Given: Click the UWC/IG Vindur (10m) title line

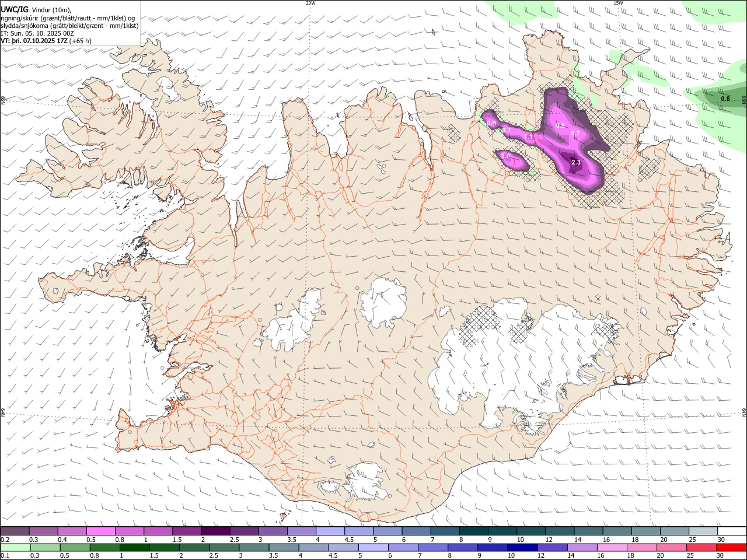Looking at the screenshot, I should tap(36, 9).
